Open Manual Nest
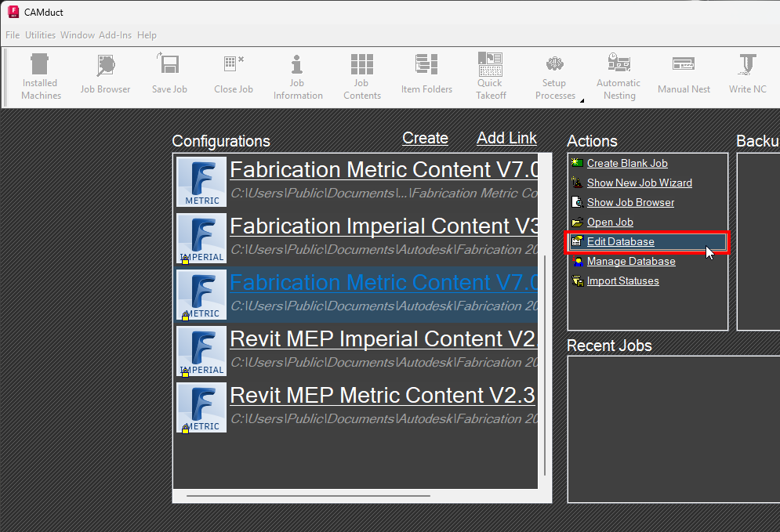780x532 pixels. click(x=683, y=74)
